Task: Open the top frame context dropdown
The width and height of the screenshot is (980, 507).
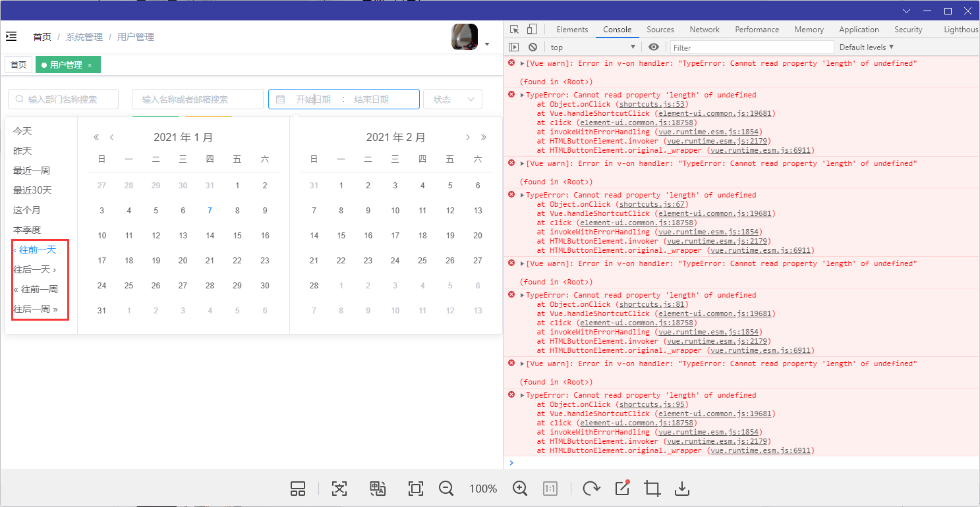Action: pos(592,47)
